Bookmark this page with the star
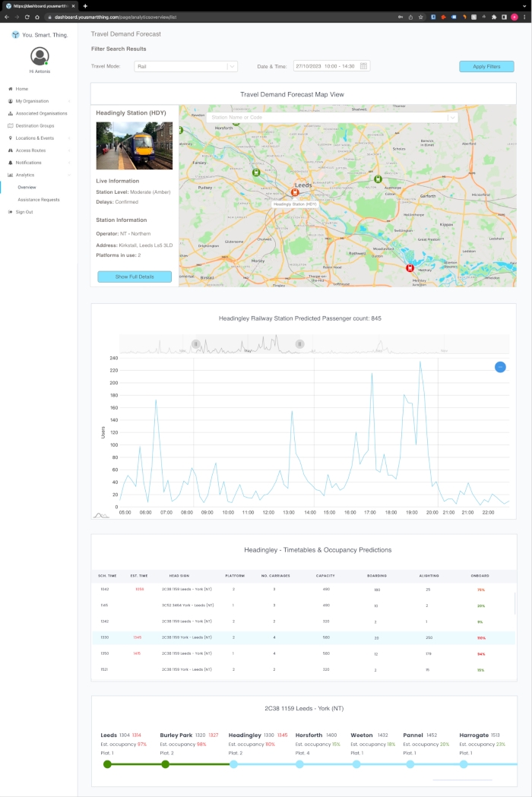The height and width of the screenshot is (797, 532). (420, 17)
